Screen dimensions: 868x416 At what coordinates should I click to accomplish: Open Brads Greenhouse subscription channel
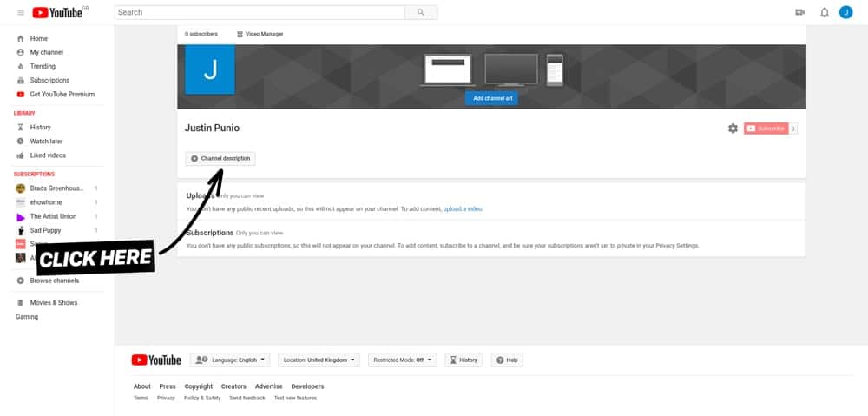[x=56, y=188]
